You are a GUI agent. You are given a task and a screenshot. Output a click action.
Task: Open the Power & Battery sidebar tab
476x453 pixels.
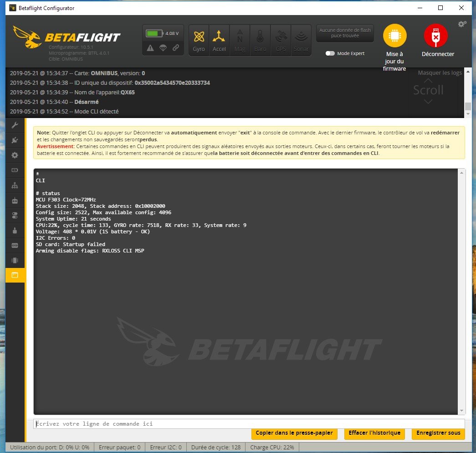point(15,170)
